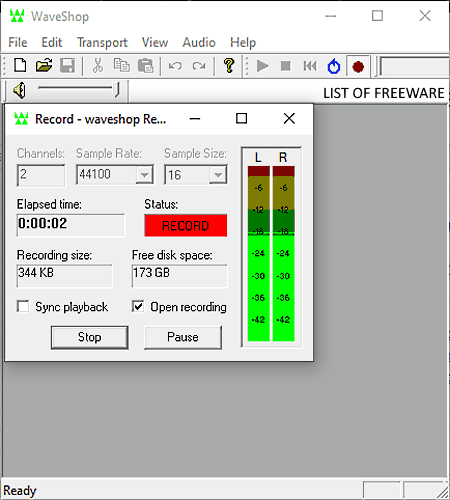Open the Transport menu
This screenshot has width=450, height=500.
pos(102,42)
